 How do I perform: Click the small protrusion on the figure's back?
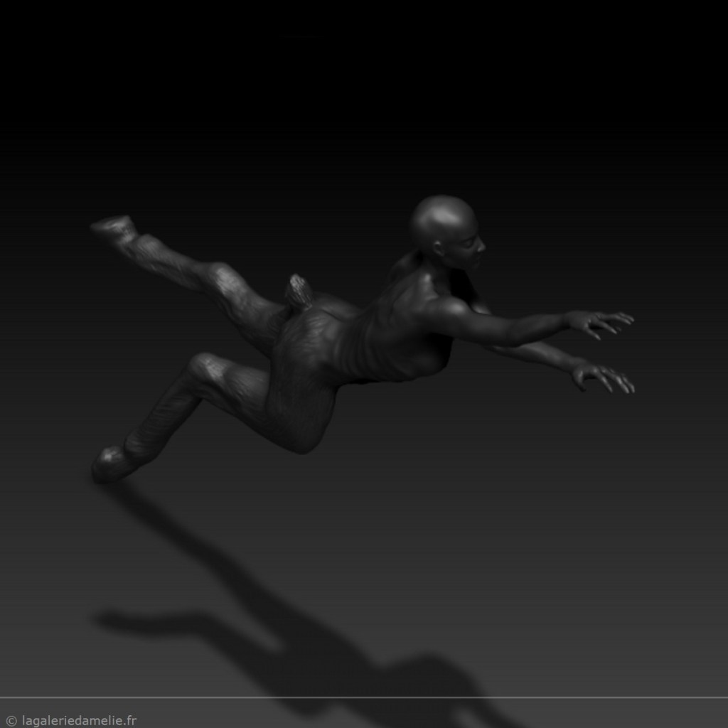pos(299,290)
